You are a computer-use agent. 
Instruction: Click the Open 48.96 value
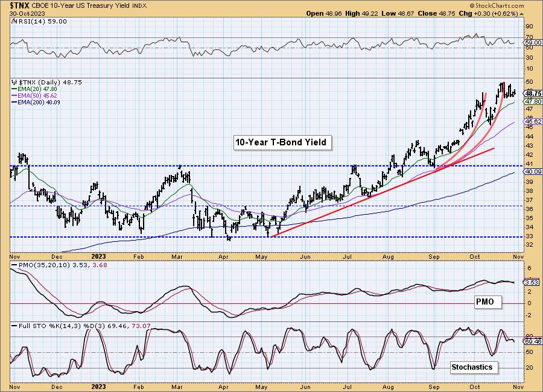pos(324,13)
